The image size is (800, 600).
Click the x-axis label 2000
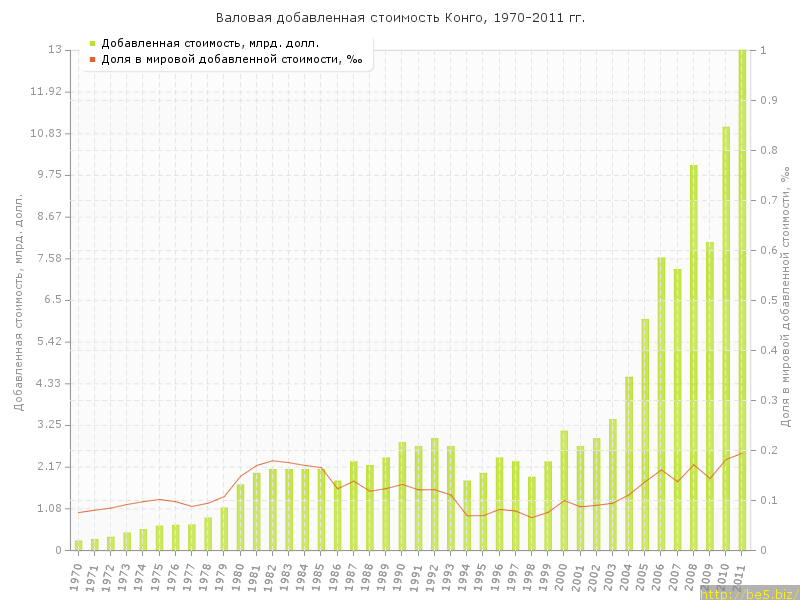click(562, 575)
